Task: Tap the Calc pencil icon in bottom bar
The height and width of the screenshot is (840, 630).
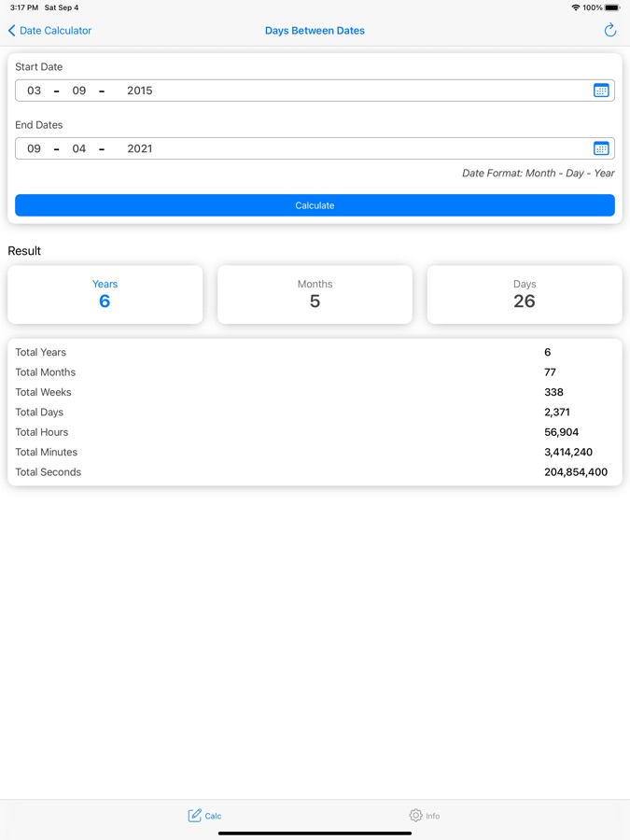Action: (194, 816)
